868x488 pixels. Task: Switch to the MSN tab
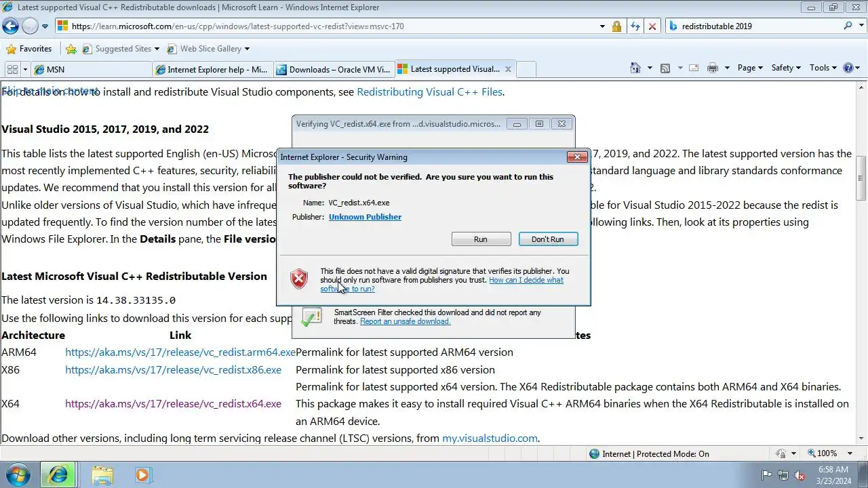coord(92,69)
